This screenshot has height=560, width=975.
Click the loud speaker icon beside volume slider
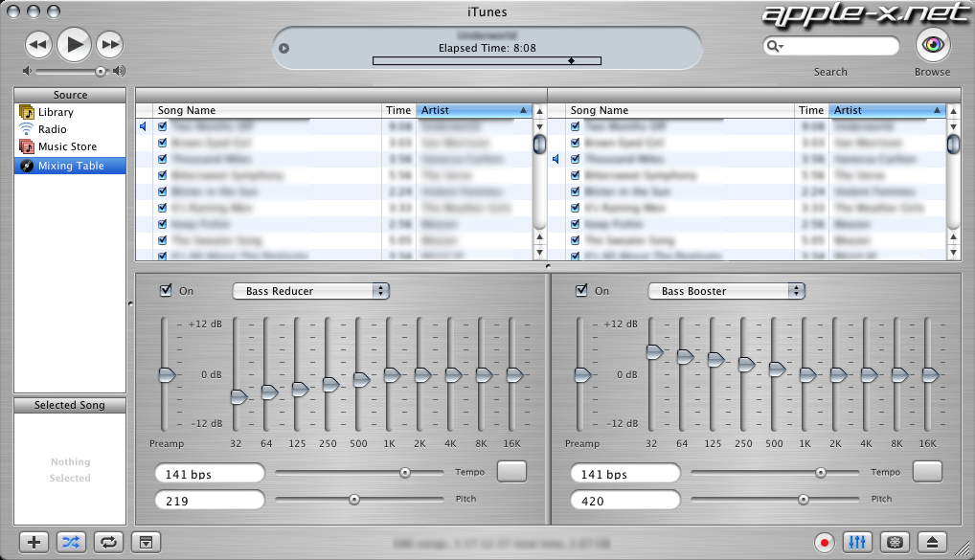tap(119, 72)
